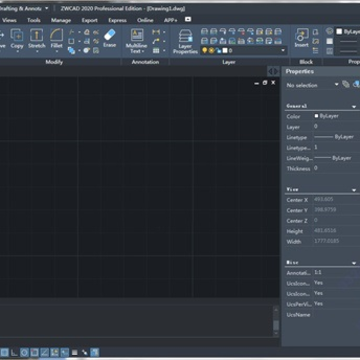Image resolution: width=360 pixels, height=360 pixels.
Task: Click the left-right arrows beside Properties panel
Action: pyautogui.click(x=273, y=71)
